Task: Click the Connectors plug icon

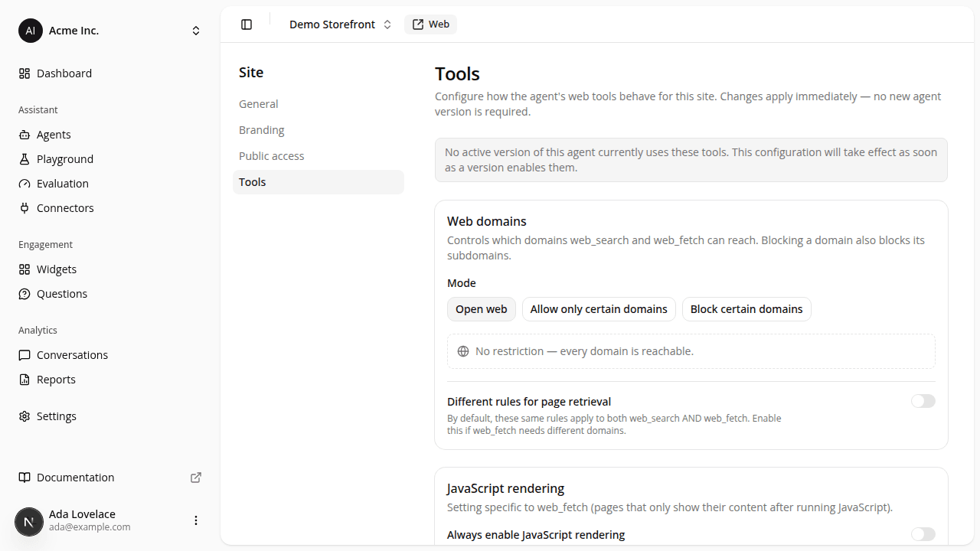Action: [24, 208]
